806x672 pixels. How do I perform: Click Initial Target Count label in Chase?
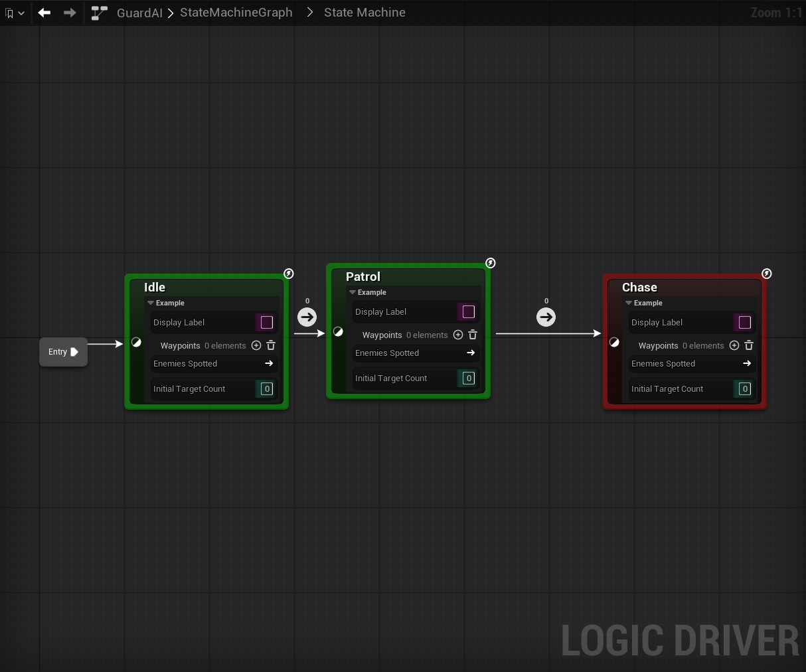(x=667, y=389)
